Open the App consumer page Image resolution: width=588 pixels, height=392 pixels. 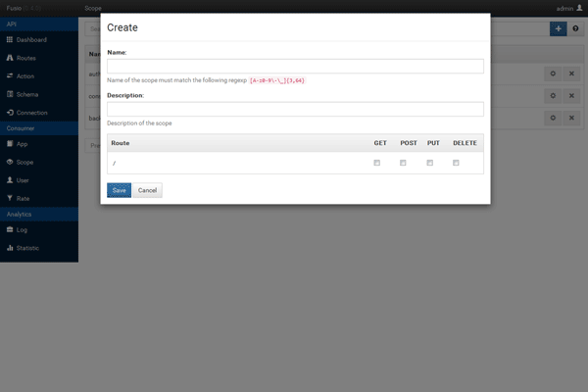[x=23, y=144]
